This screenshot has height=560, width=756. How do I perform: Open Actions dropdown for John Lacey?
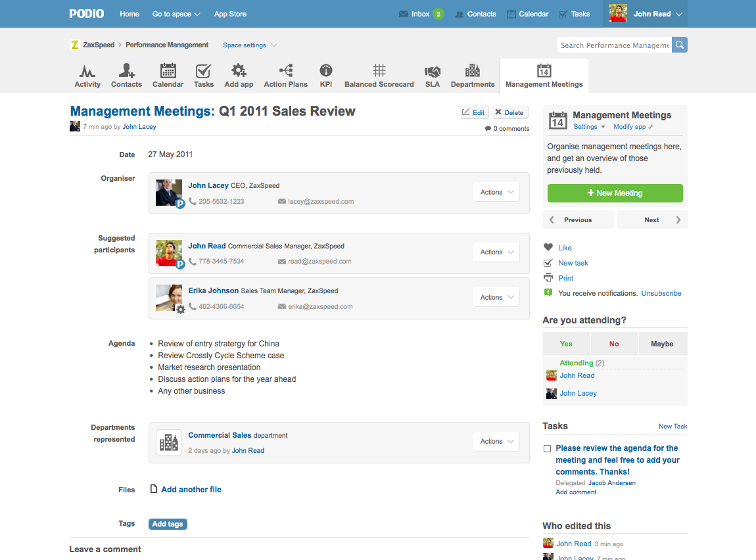496,193
